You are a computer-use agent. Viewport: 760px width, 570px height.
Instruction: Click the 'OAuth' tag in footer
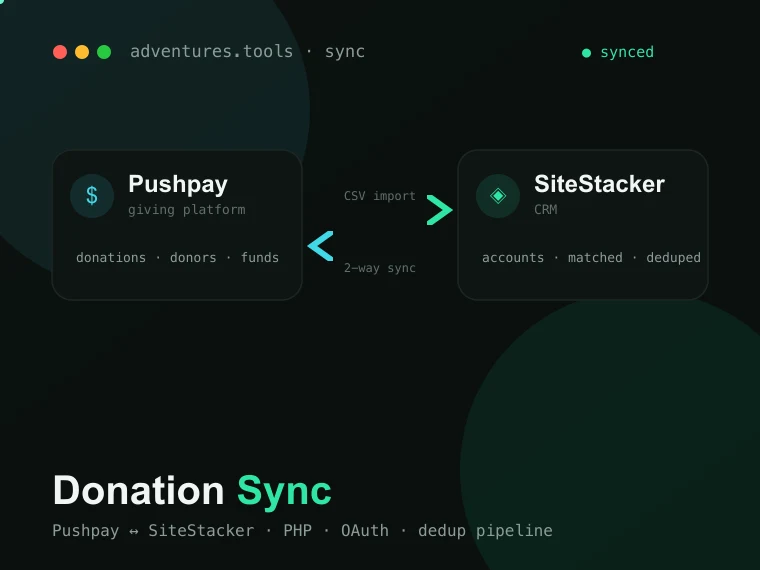tap(364, 530)
